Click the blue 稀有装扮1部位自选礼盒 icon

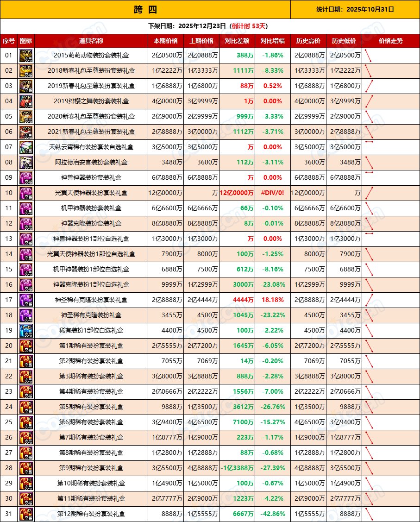tap(26, 330)
